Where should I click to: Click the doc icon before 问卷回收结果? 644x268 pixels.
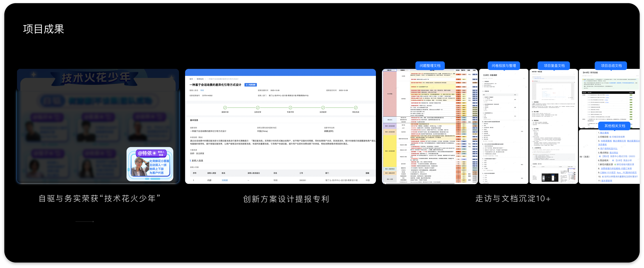[610, 137]
